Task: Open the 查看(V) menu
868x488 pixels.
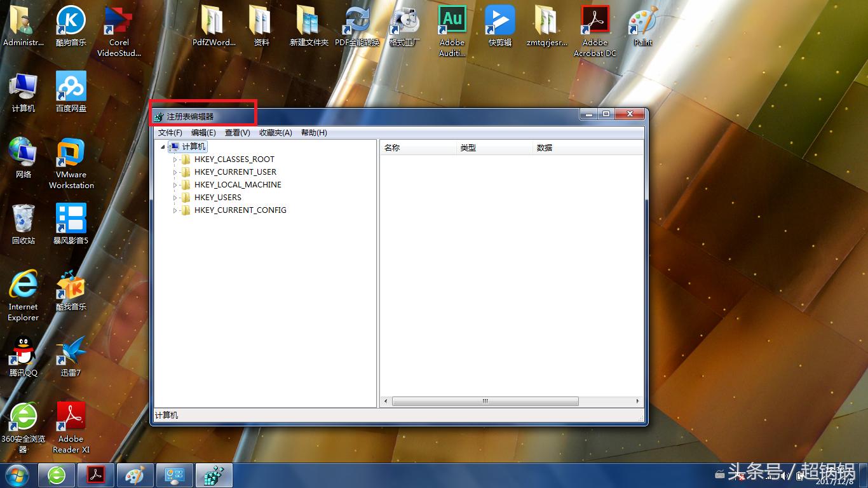Action: 236,132
